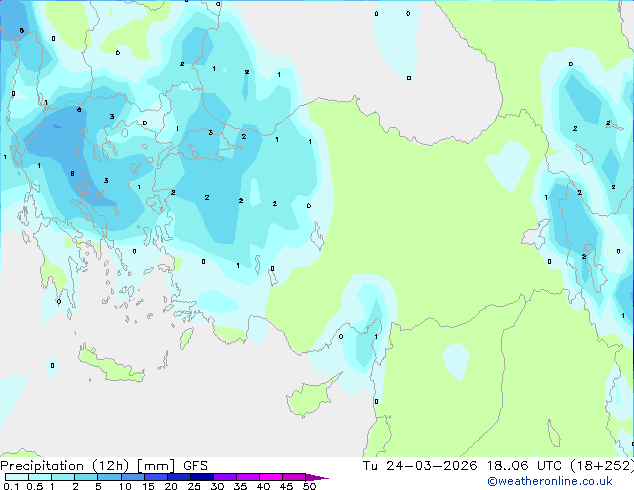634x490 pixels.
Task: Click the legend label '0.1'
Action: pyautogui.click(x=11, y=486)
